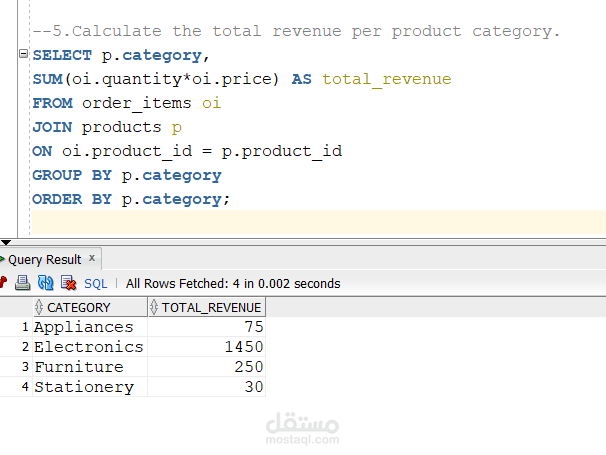Image resolution: width=606 pixels, height=455 pixels.
Task: Collapse the results pane using the splitter arrow
Action: click(6, 242)
